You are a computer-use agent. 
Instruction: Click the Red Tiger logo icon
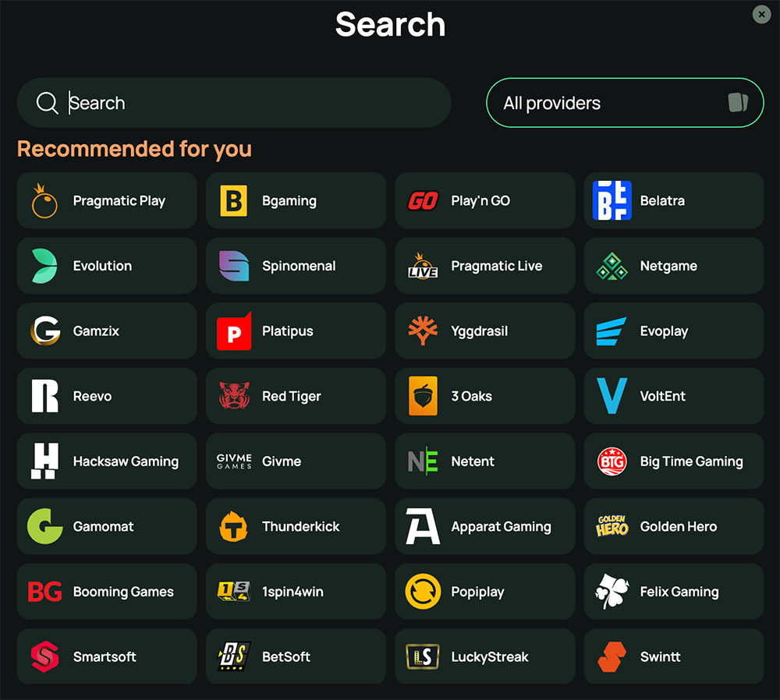233,396
